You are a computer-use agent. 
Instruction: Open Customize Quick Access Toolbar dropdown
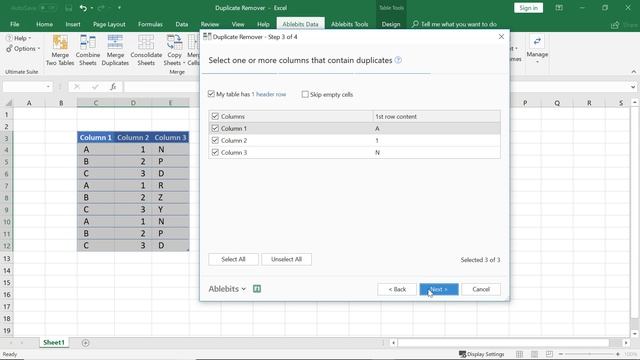click(119, 8)
